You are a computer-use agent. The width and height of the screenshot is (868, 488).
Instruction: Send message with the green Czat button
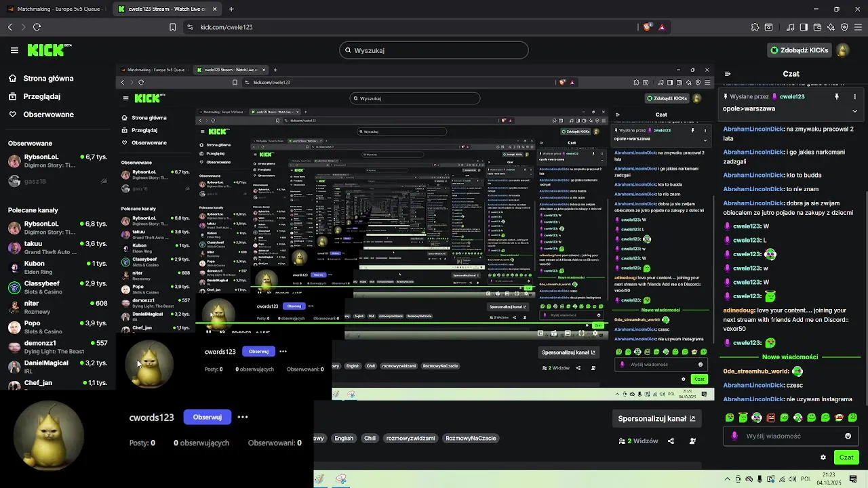point(846,457)
